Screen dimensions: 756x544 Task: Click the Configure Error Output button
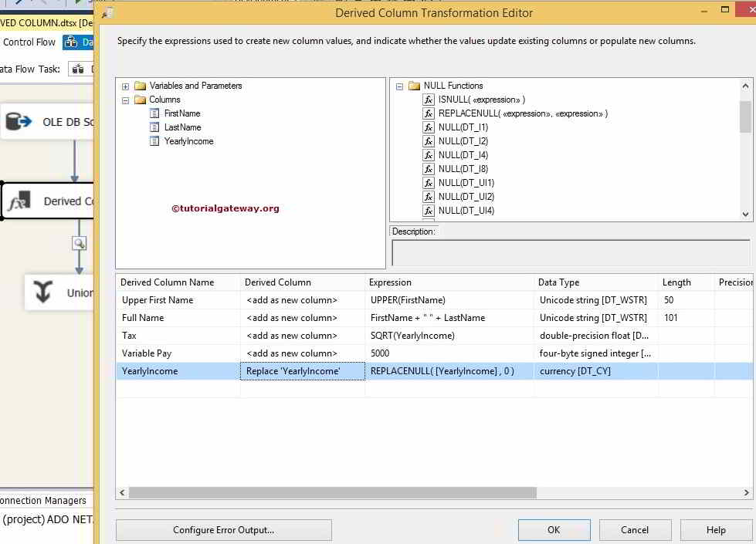tap(224, 530)
